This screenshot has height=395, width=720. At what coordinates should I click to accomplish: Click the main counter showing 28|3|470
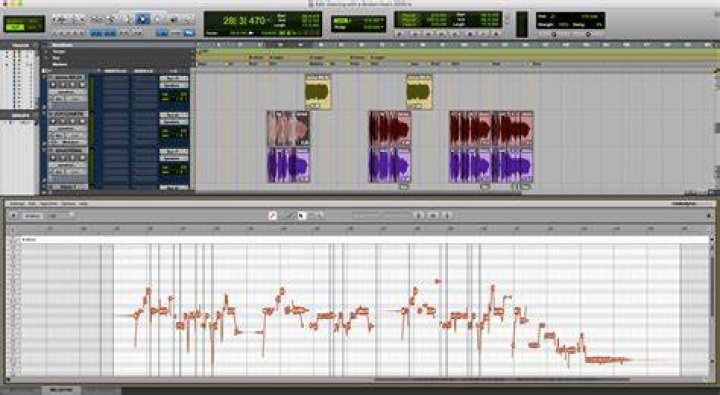[244, 21]
